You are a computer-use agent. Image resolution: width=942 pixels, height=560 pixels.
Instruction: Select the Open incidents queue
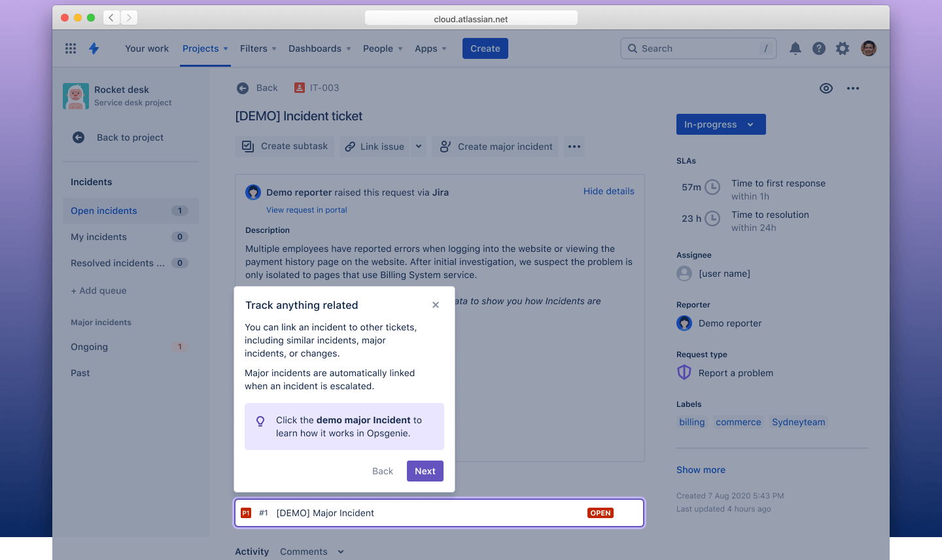pyautogui.click(x=103, y=211)
